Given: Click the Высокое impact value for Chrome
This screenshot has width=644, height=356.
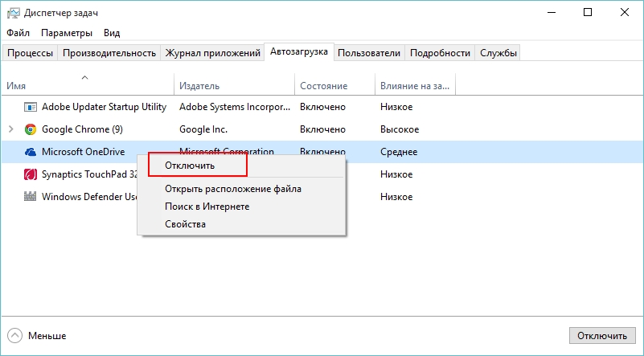Looking at the screenshot, I should click(400, 129).
